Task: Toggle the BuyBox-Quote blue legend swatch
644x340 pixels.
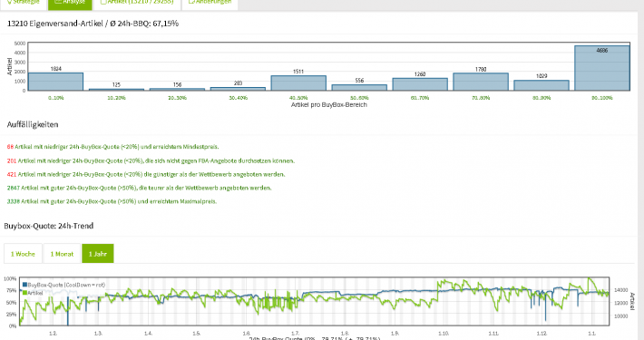Action: 24,285
